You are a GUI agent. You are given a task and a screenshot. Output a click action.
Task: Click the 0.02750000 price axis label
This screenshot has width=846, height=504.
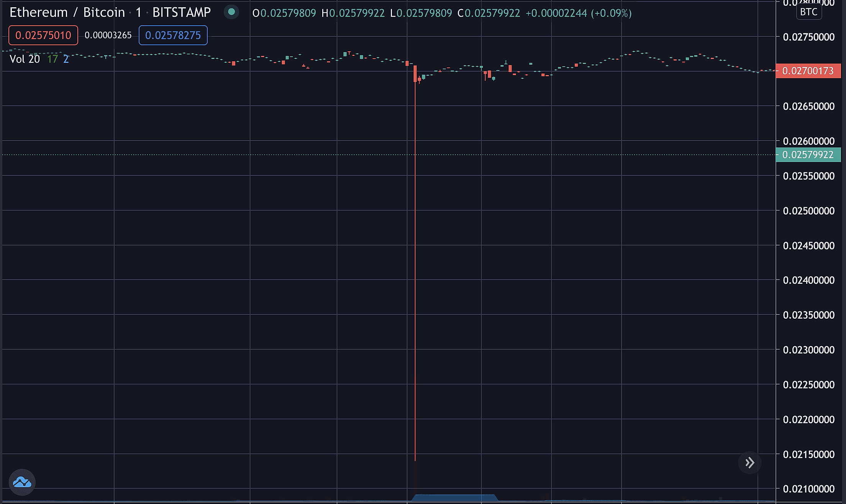click(x=809, y=37)
